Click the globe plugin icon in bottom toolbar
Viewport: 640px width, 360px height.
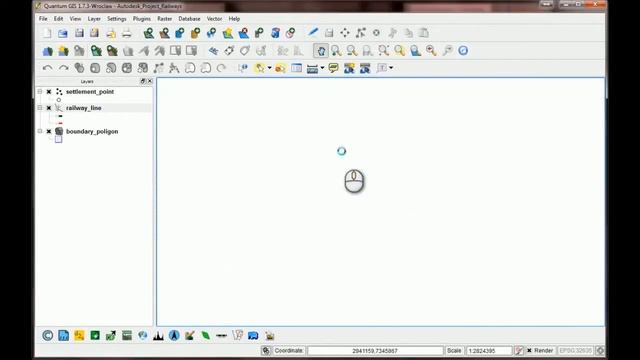coord(142,336)
